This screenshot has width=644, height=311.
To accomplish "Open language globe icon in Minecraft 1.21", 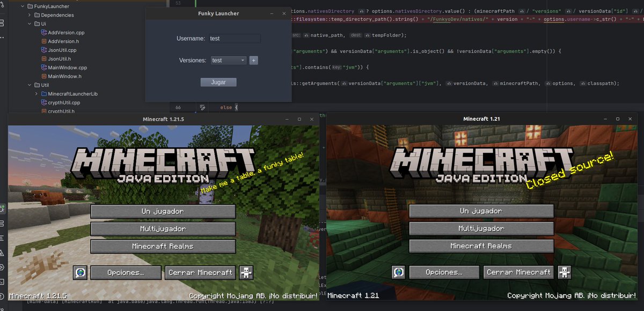I will point(398,272).
